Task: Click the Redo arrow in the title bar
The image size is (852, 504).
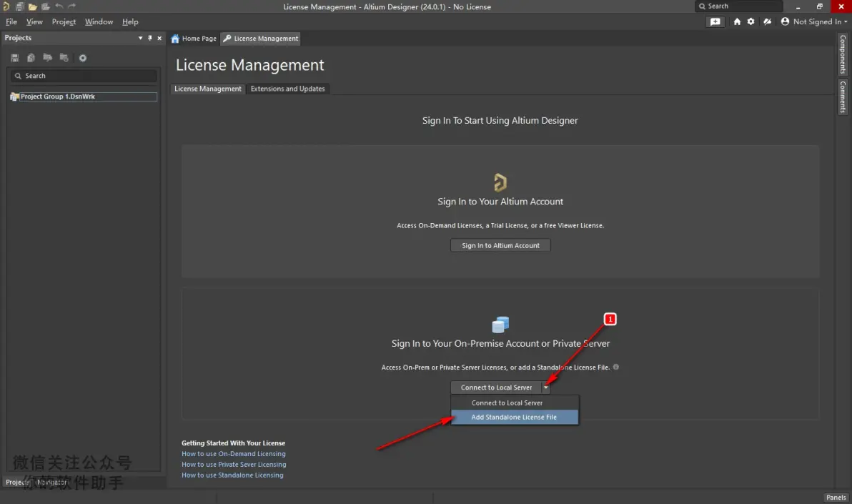Action: click(71, 6)
